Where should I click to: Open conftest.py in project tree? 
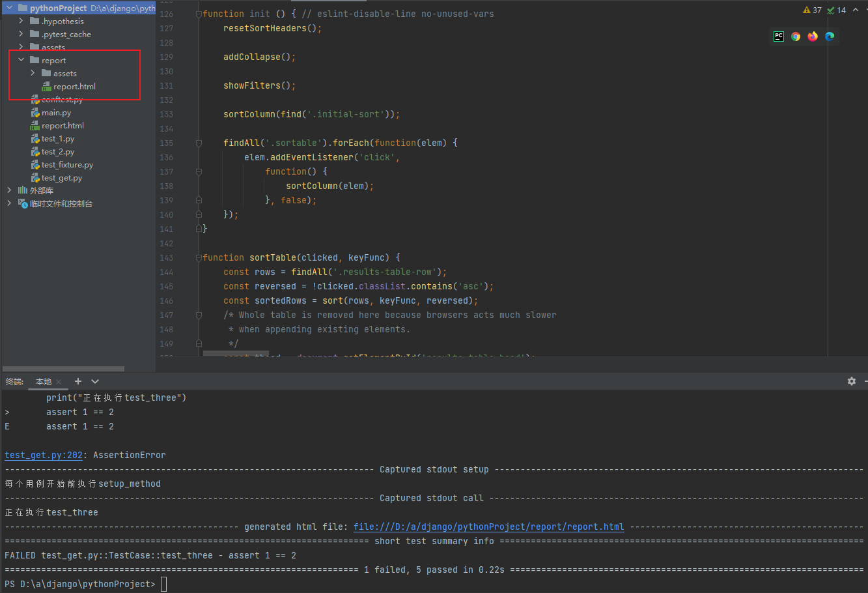coord(62,99)
